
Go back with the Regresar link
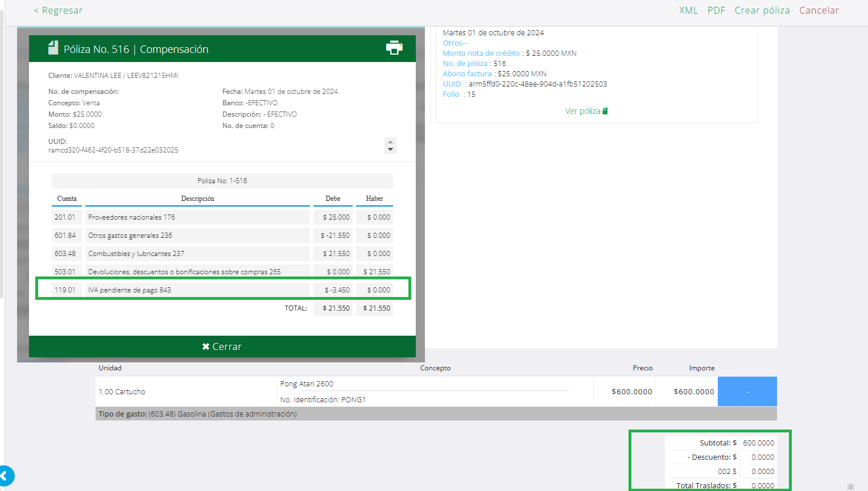point(58,10)
